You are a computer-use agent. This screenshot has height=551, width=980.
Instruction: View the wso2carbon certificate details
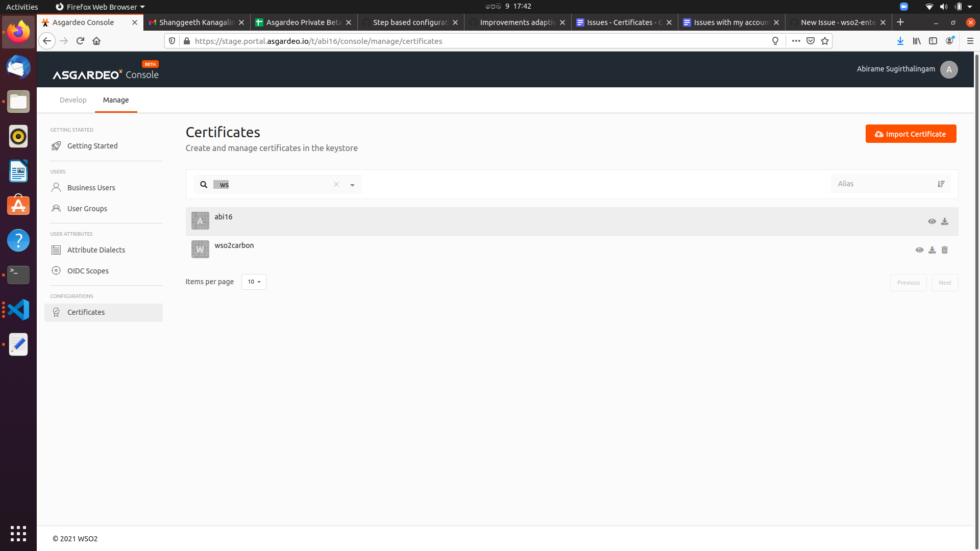[x=919, y=250]
